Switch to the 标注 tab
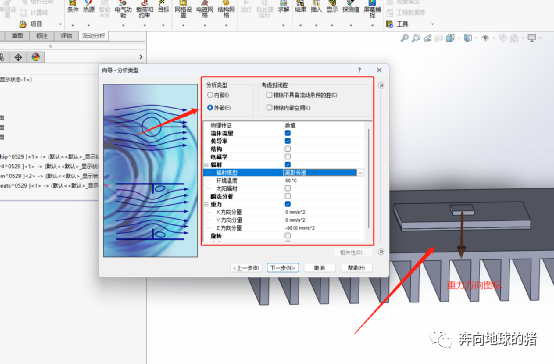The image size is (554, 364). 42,36
